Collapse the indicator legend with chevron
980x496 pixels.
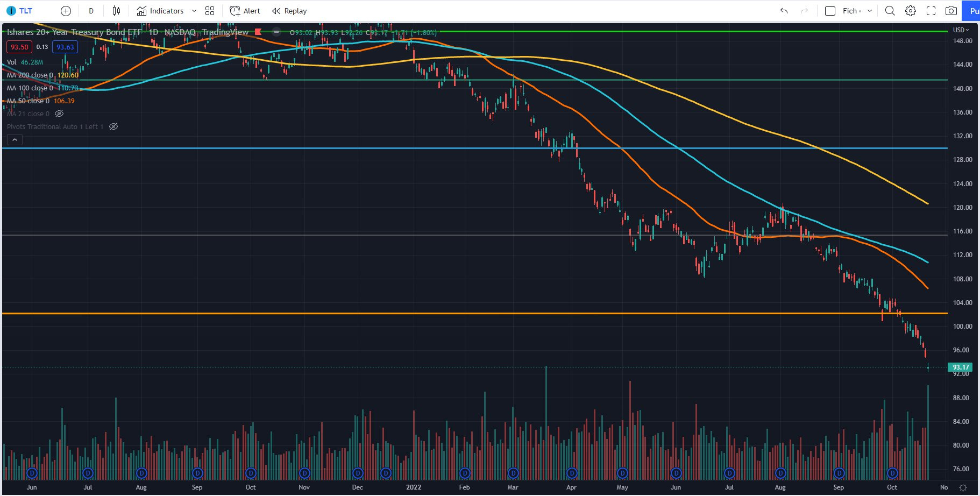pos(15,140)
